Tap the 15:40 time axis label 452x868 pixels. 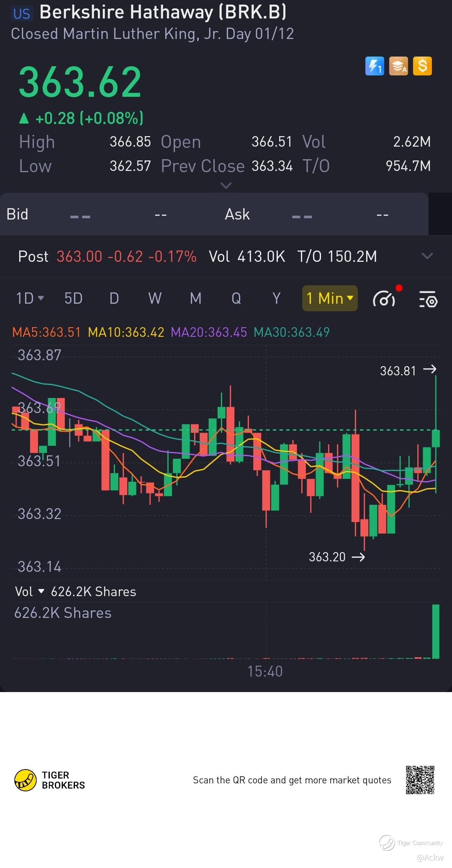pos(265,672)
